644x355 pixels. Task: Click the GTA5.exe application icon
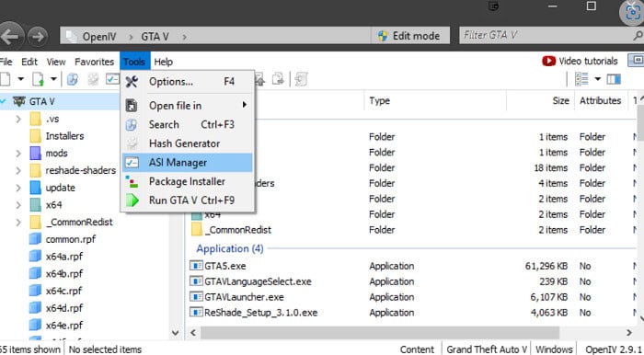click(x=196, y=266)
